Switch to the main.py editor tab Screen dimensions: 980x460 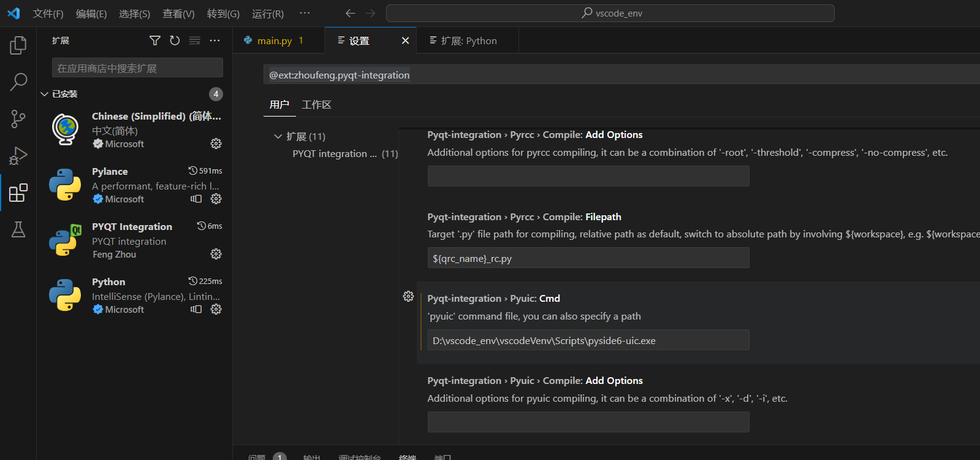pyautogui.click(x=274, y=40)
